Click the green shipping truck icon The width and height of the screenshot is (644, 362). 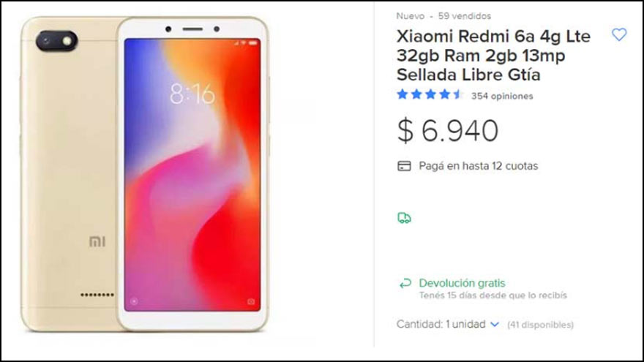[404, 218]
